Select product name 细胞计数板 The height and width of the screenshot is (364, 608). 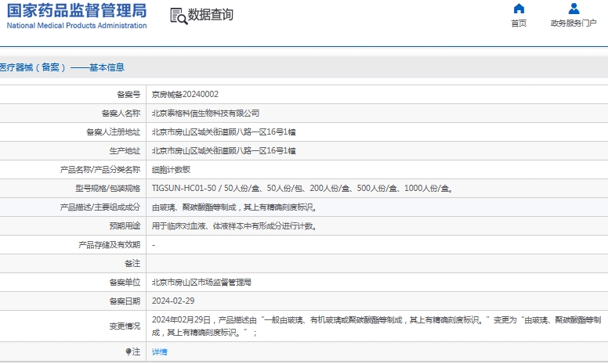[171, 170]
